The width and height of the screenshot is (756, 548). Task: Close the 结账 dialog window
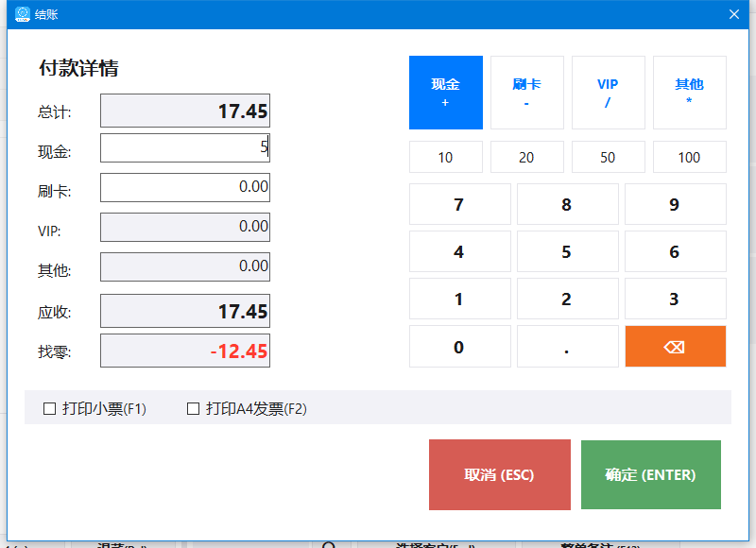[734, 14]
